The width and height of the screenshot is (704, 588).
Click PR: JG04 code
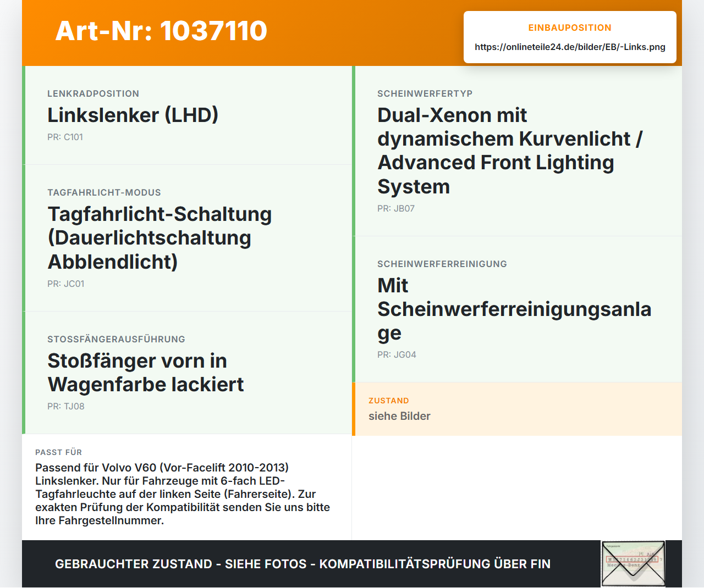[x=397, y=354]
